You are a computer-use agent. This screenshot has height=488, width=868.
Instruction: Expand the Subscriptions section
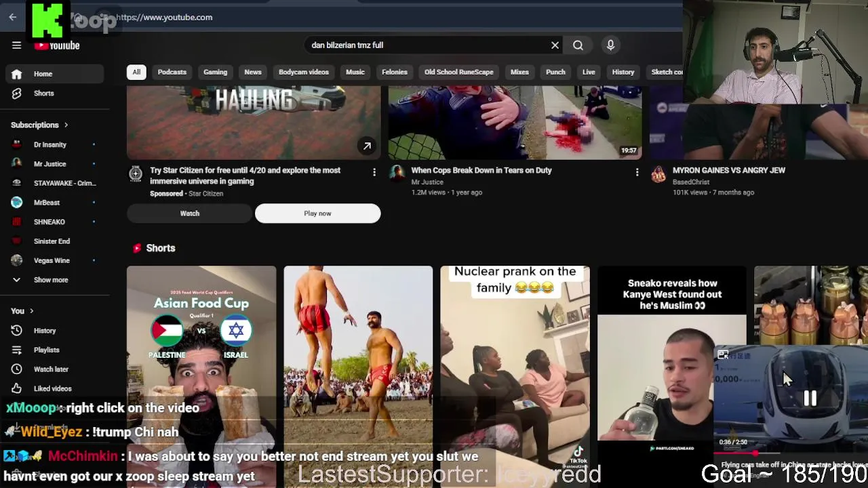pos(39,125)
